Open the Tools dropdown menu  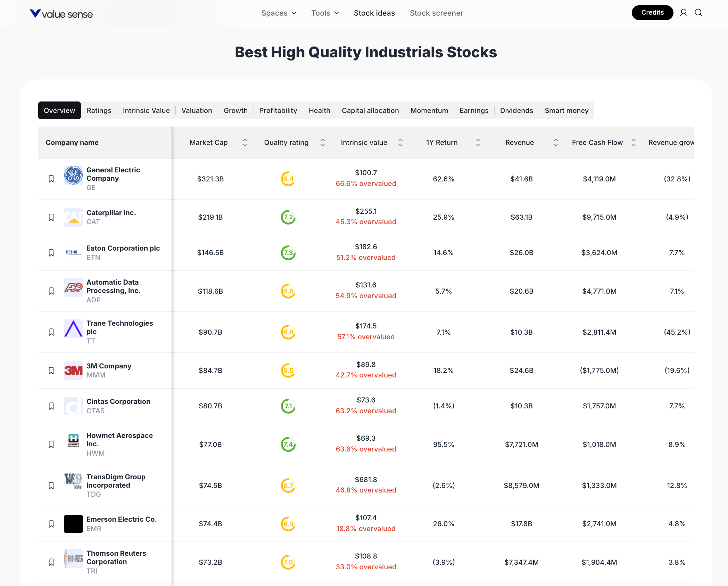click(325, 13)
